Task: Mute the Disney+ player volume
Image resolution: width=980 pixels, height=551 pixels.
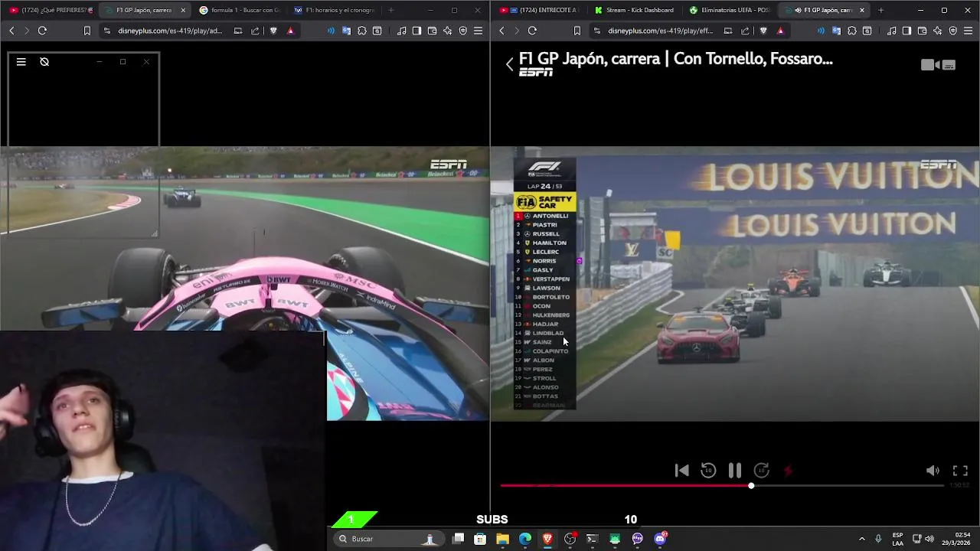Action: pos(933,471)
